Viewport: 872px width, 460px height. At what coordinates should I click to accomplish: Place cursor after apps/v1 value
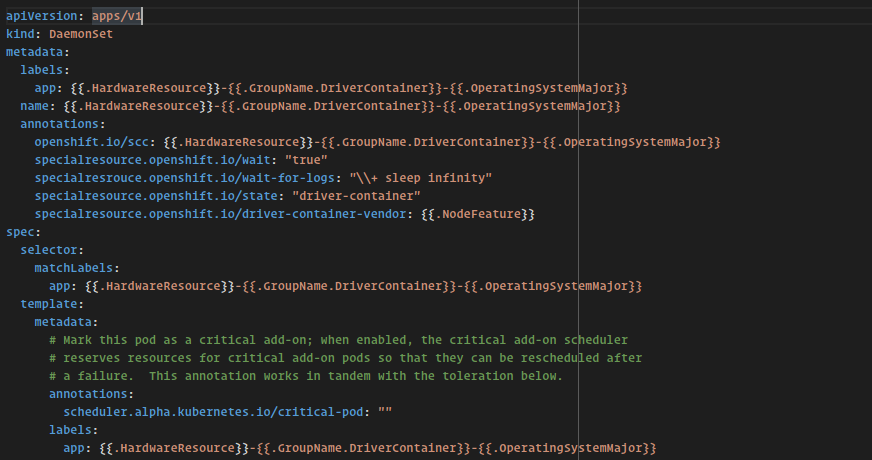pyautogui.click(x=143, y=16)
